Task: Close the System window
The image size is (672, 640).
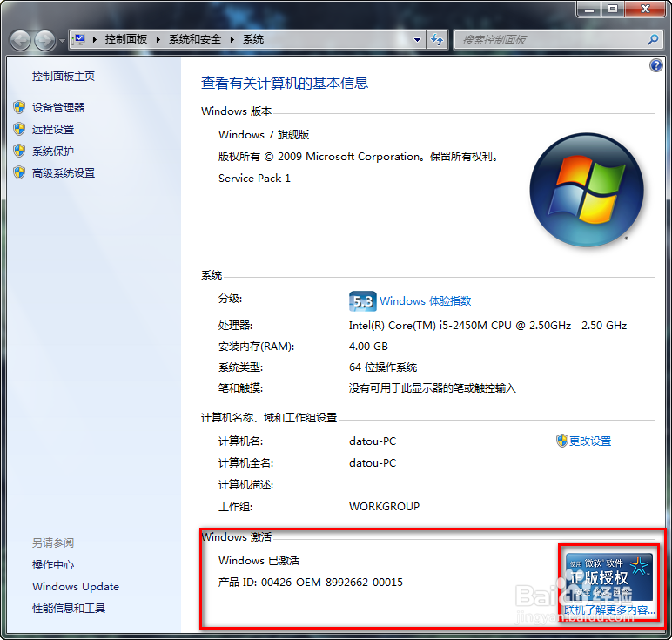Action: (x=646, y=9)
